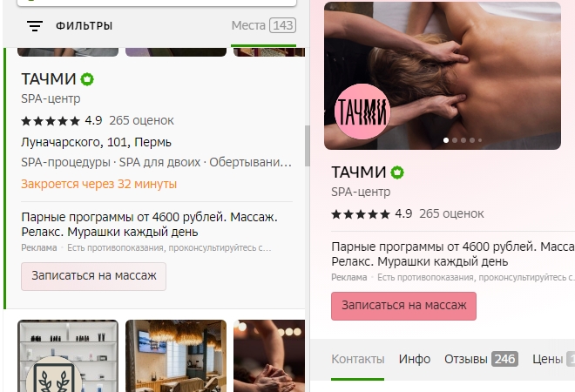Select the second photo carousel dot
The height and width of the screenshot is (392, 575).
tap(455, 140)
